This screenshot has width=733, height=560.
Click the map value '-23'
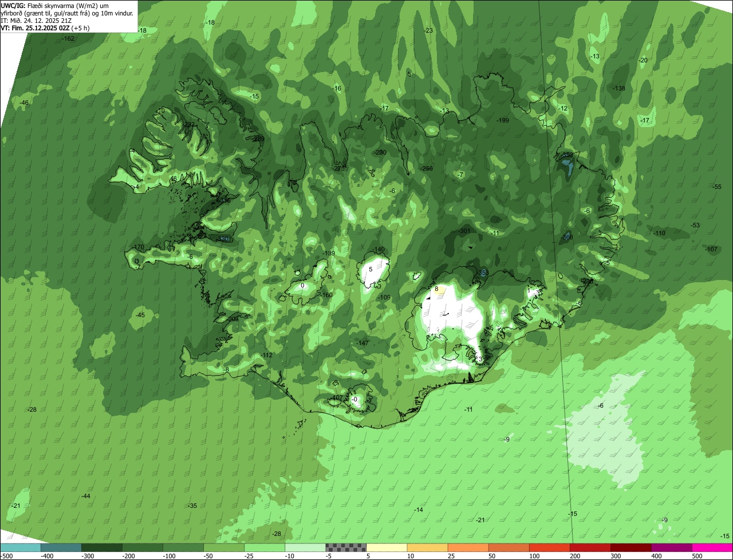click(x=428, y=30)
